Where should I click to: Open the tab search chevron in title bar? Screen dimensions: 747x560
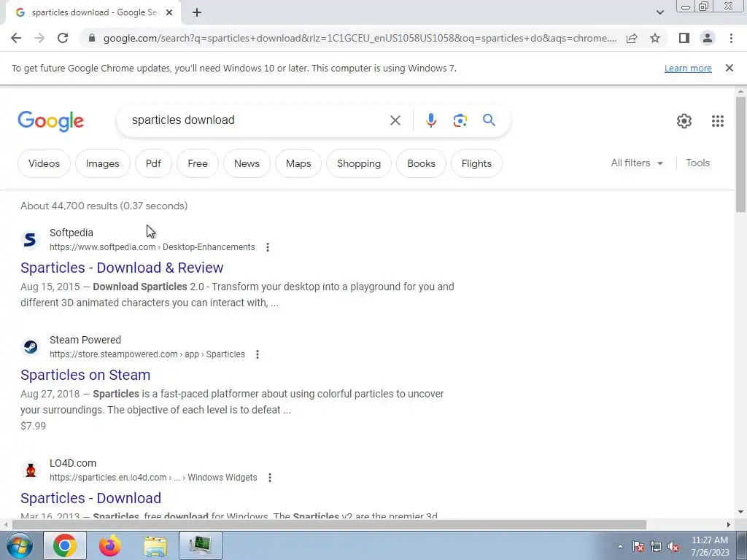[x=659, y=12]
